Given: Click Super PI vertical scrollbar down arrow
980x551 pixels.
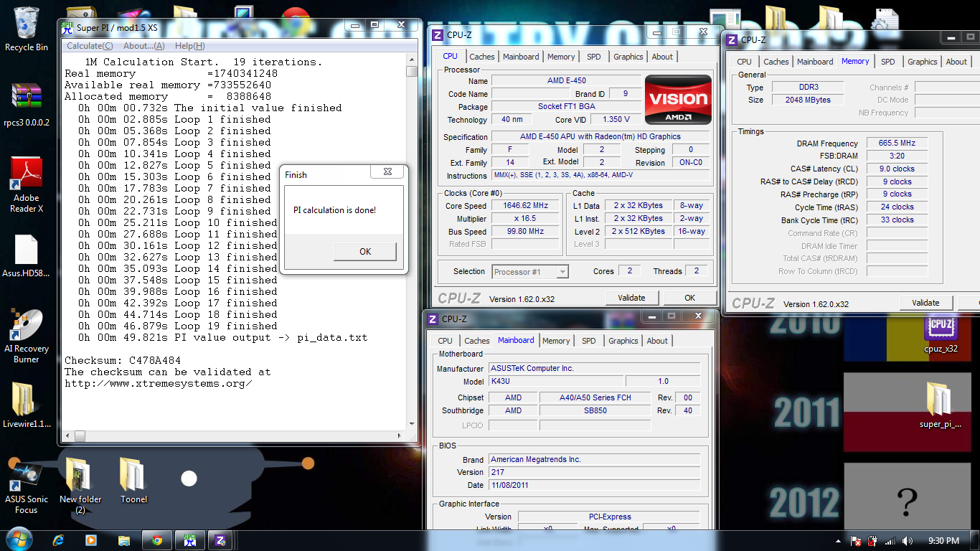Looking at the screenshot, I should pyautogui.click(x=411, y=424).
